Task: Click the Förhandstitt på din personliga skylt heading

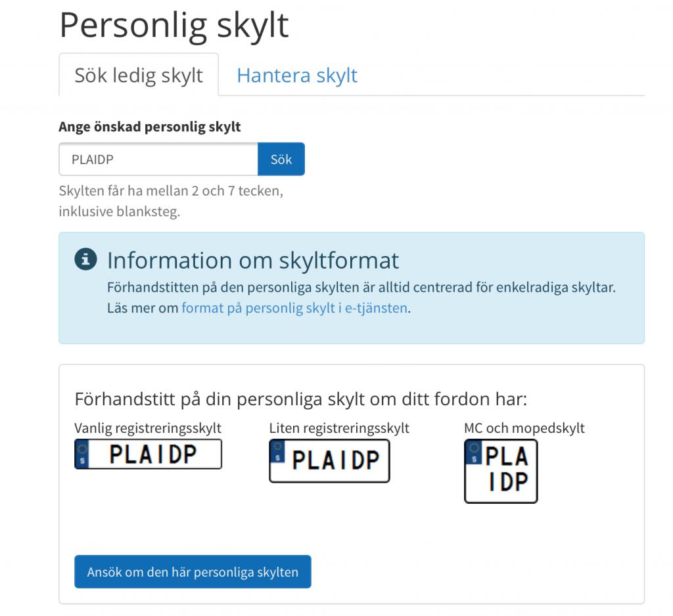Action: (x=300, y=399)
